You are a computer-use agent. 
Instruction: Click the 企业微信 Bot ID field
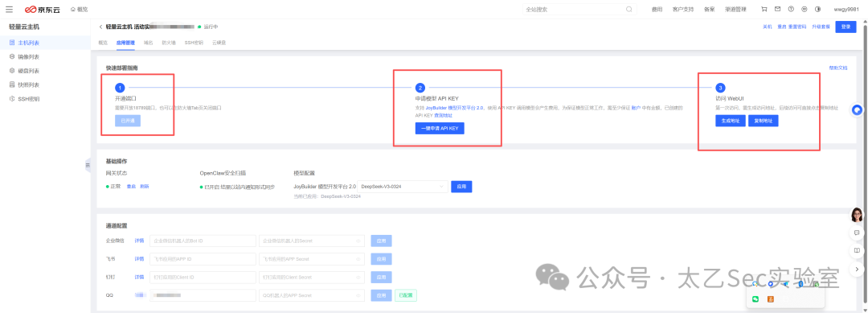[x=203, y=241]
